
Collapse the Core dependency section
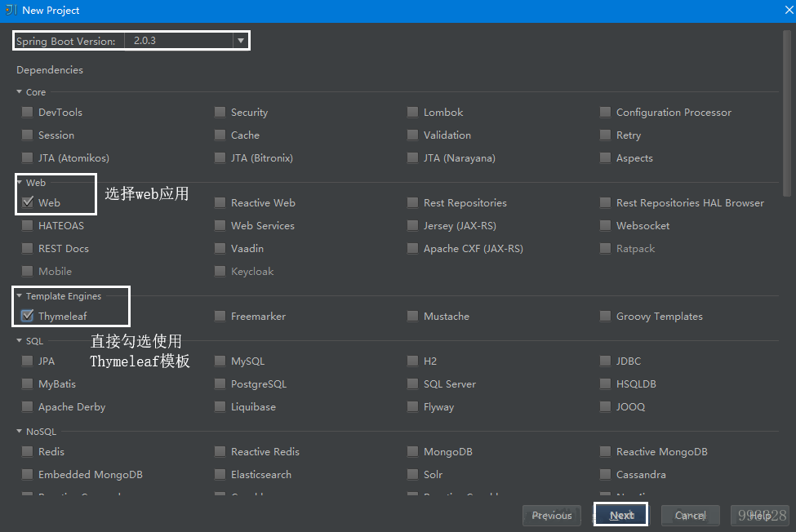(x=20, y=91)
